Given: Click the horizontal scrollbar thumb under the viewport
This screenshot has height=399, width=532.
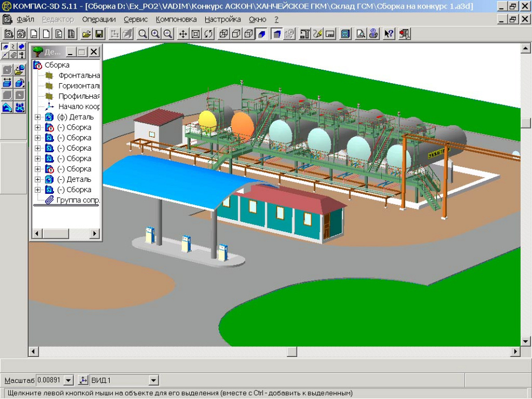Looking at the screenshot, I should pos(292,352).
